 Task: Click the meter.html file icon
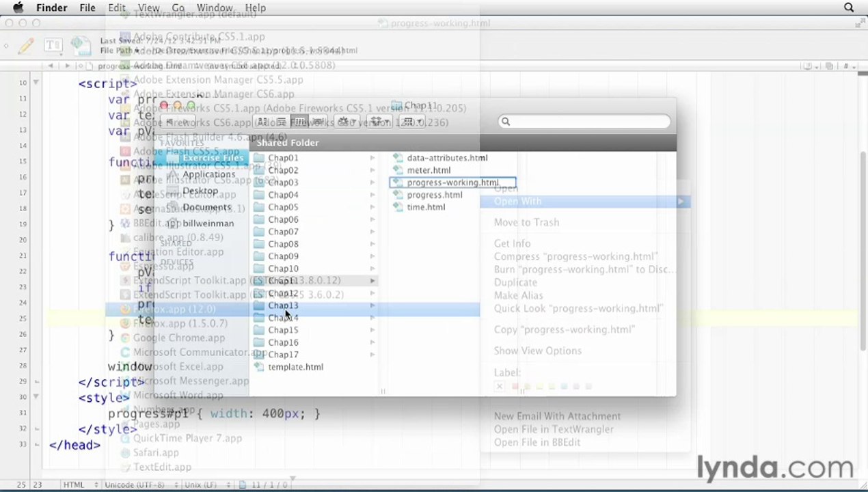coord(398,170)
